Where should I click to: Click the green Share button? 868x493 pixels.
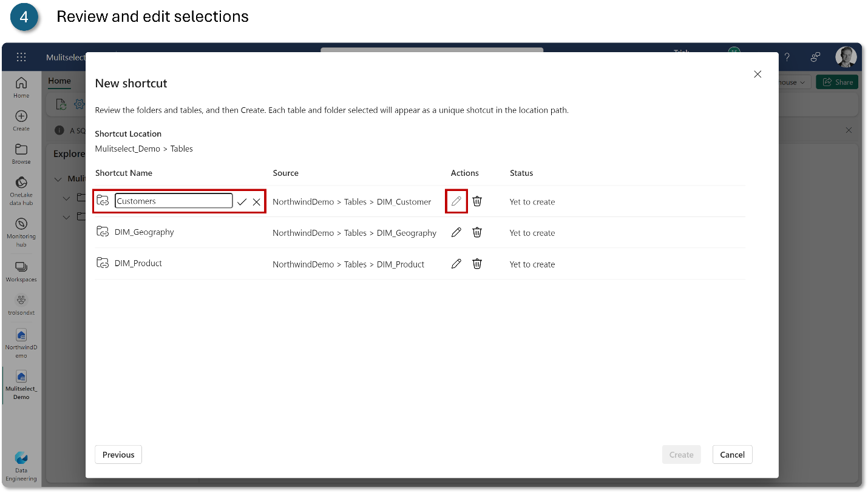click(836, 81)
